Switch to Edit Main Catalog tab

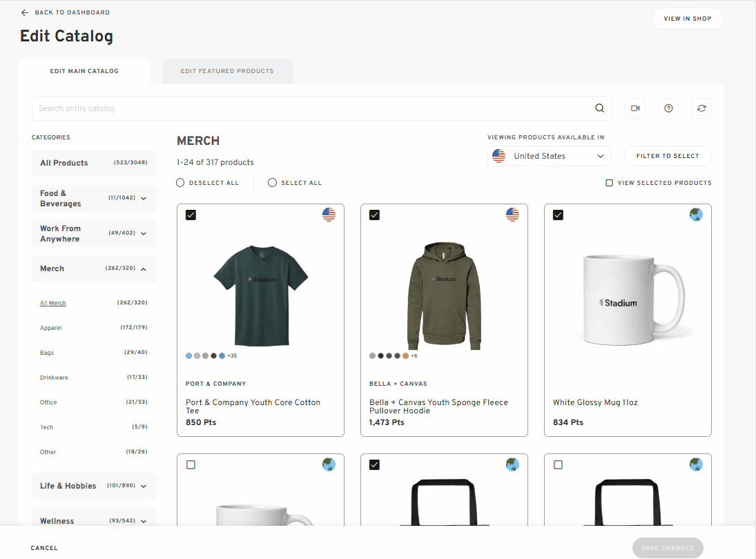pos(84,70)
